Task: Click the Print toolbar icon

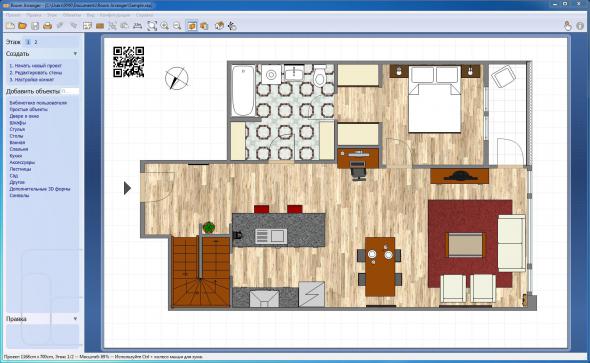Action: [47, 26]
